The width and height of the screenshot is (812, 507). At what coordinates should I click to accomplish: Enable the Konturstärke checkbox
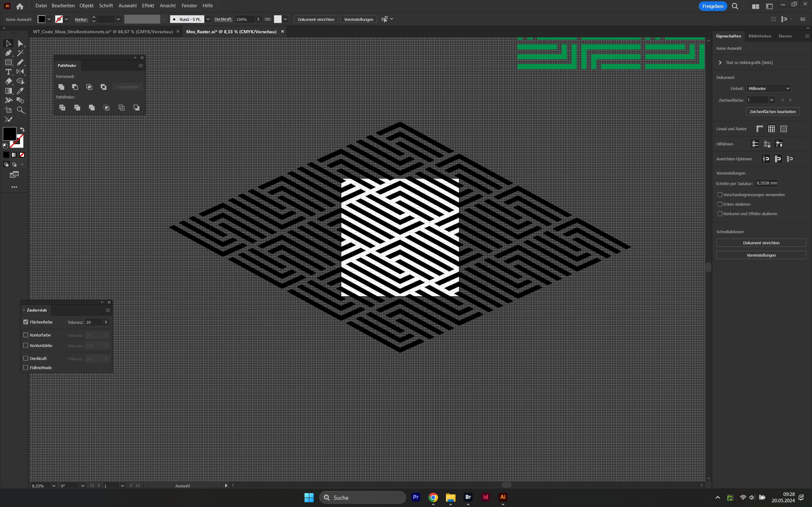26,345
